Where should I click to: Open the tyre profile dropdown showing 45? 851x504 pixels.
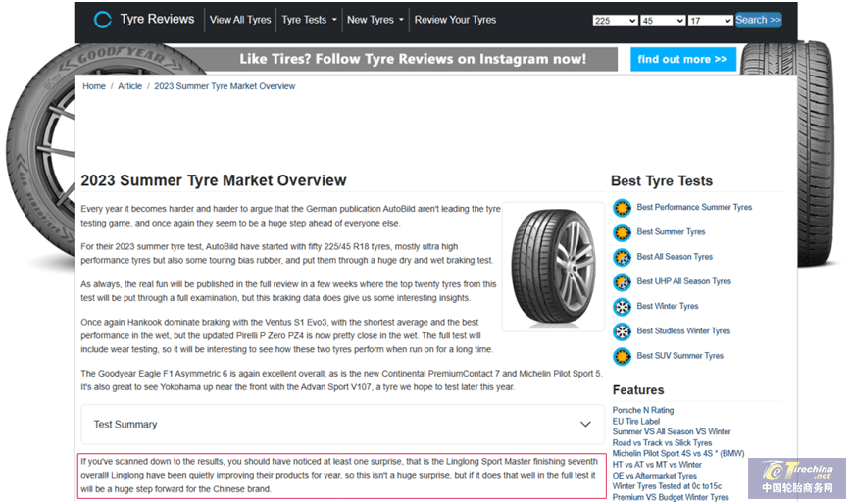(663, 21)
